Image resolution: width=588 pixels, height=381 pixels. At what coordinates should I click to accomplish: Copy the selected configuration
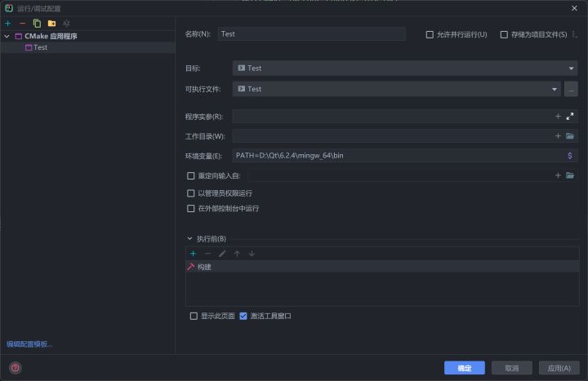tap(37, 23)
